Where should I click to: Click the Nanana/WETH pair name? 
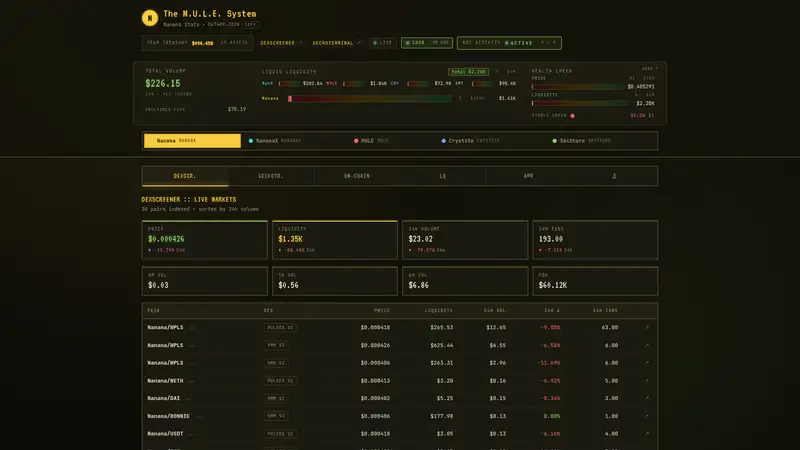click(165, 381)
